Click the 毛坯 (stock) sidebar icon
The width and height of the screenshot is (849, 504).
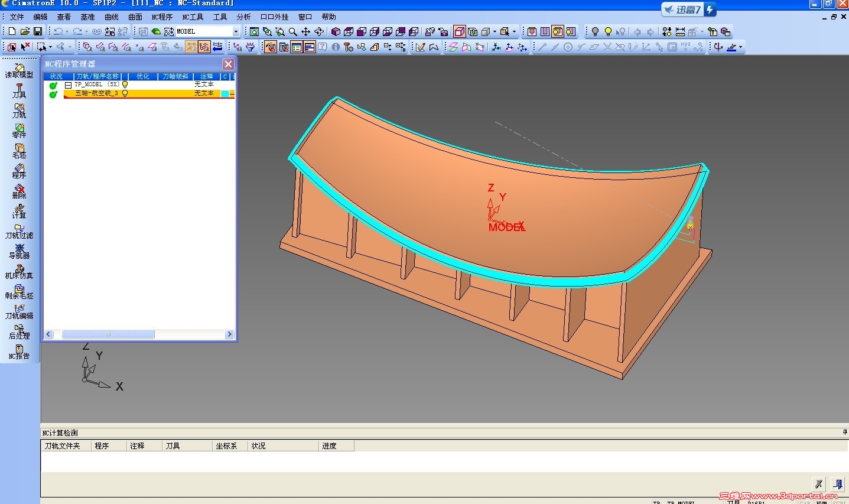tap(19, 151)
